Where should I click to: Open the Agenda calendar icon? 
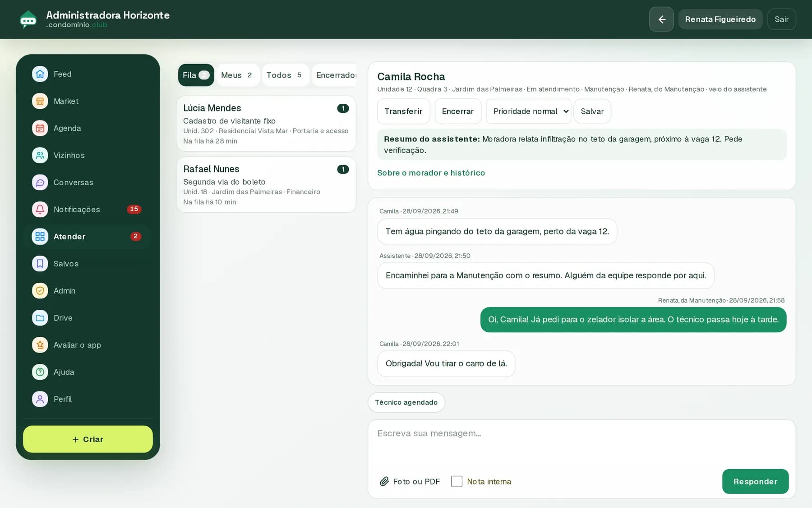[x=40, y=128]
